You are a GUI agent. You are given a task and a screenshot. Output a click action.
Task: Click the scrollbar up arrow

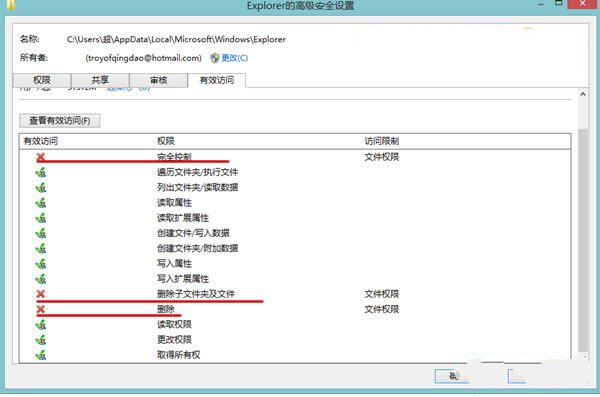582,94
